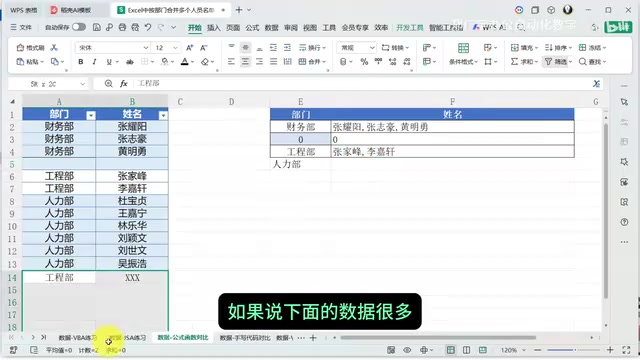Switch to the 数据 ribbon tab
640x360 pixels.
[x=271, y=27]
